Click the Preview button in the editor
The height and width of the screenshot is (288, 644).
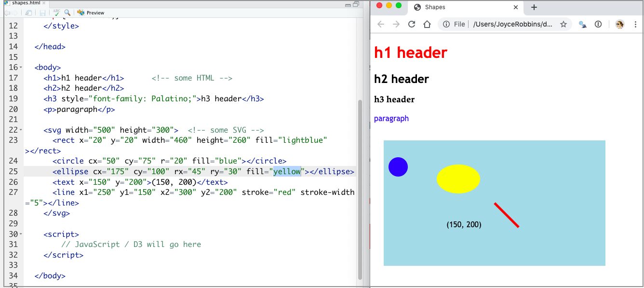[91, 13]
